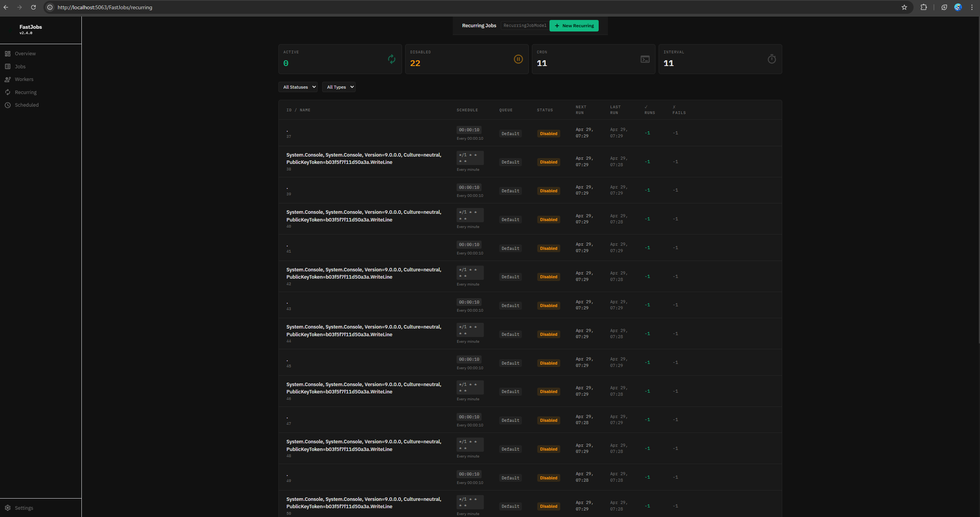Click the fails value for job 48
Screen dimensions: 980x517
[x=675, y=449]
